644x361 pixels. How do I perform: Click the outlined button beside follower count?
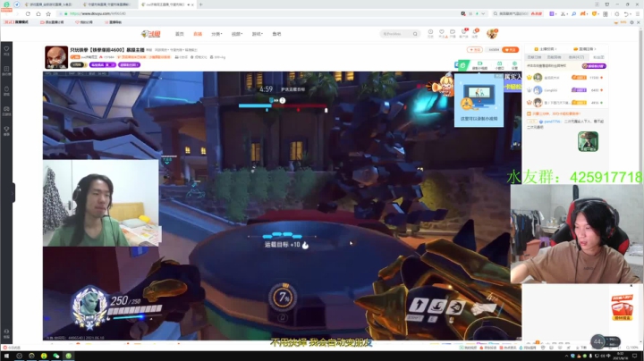point(475,50)
